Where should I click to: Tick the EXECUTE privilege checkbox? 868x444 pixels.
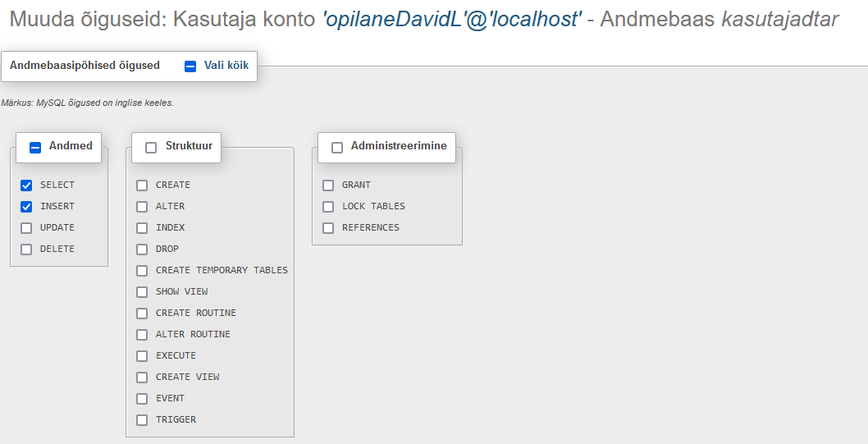coord(142,356)
